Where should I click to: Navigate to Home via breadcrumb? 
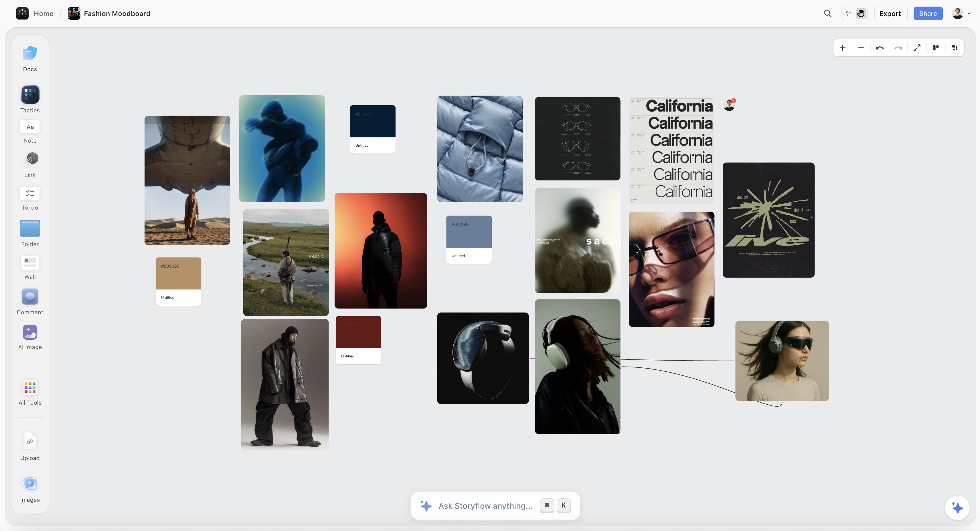[44, 13]
